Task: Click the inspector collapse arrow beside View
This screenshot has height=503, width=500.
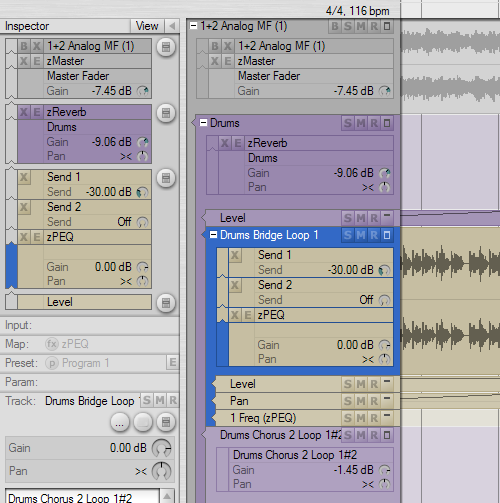Action: coord(172,26)
